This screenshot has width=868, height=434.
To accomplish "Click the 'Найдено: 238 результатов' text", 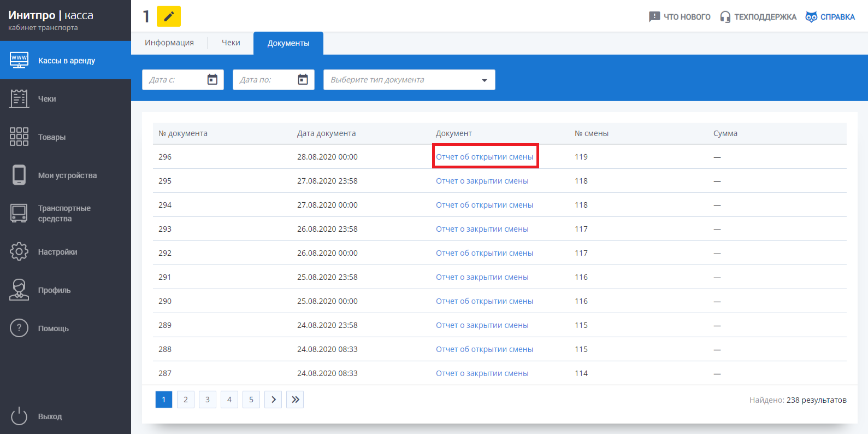I will tap(798, 400).
